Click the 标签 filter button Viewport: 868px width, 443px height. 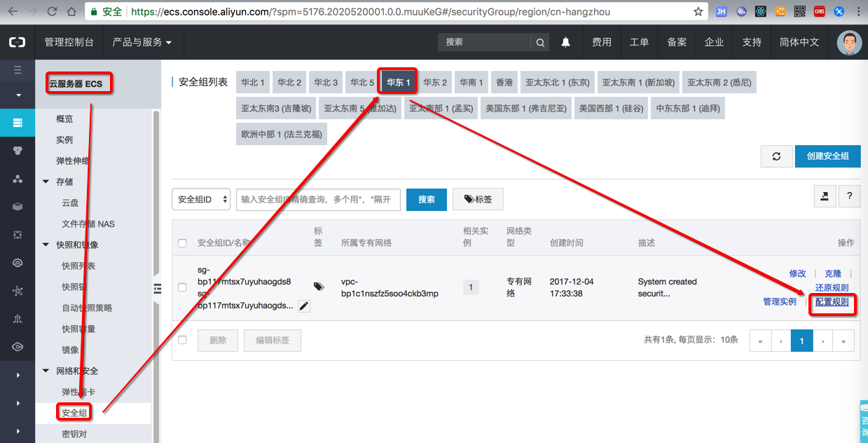point(478,199)
